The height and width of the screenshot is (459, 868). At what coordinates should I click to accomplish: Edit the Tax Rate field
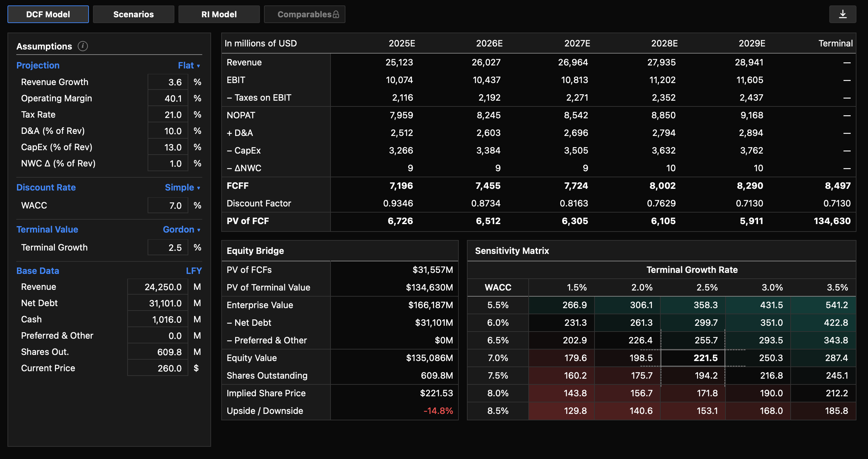click(x=168, y=114)
